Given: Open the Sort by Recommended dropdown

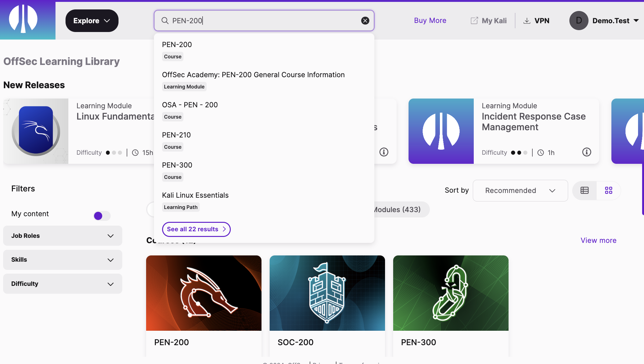Looking at the screenshot, I should 520,190.
